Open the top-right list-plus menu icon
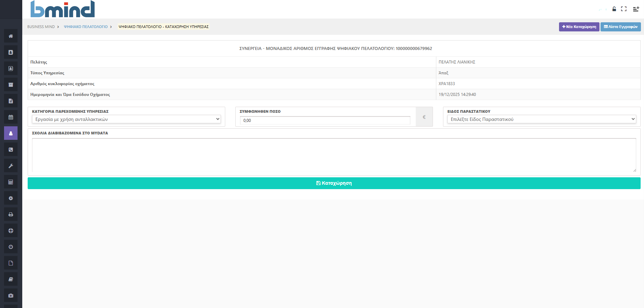This screenshot has height=308, width=644. (x=636, y=9)
